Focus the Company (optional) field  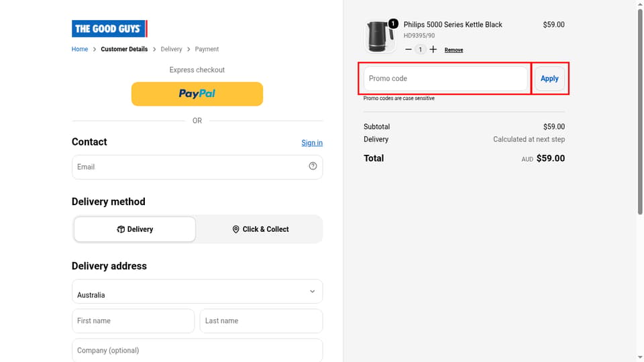click(197, 351)
